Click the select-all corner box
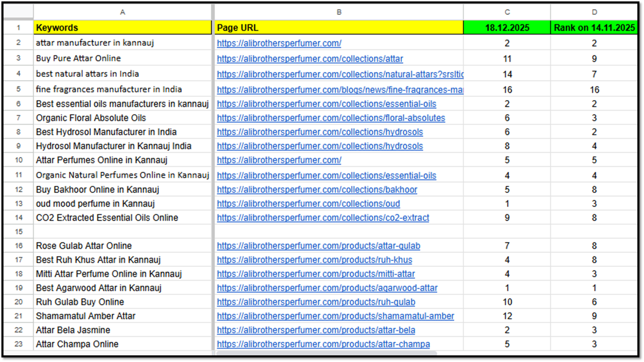644x362 pixels. click(x=19, y=12)
